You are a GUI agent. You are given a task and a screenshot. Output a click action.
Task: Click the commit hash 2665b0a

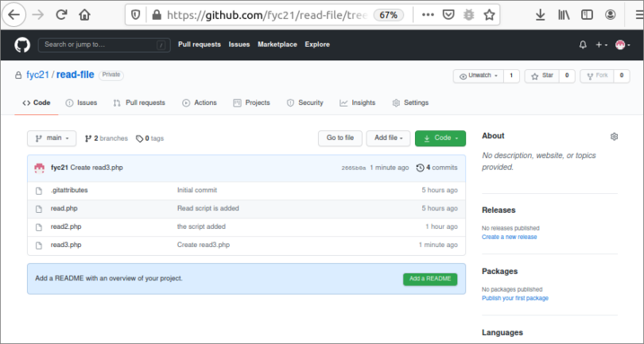point(354,168)
